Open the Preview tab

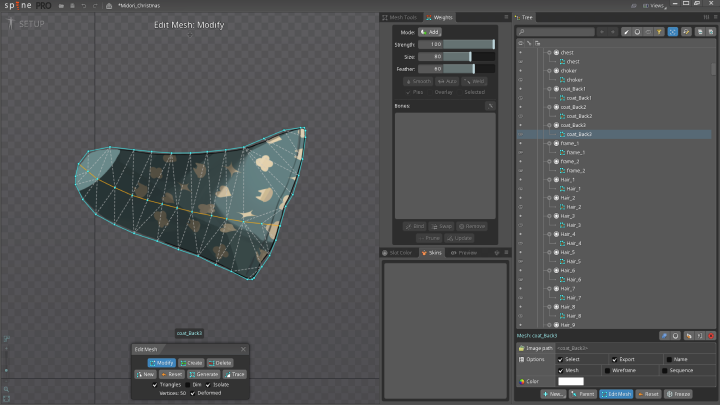coord(464,253)
